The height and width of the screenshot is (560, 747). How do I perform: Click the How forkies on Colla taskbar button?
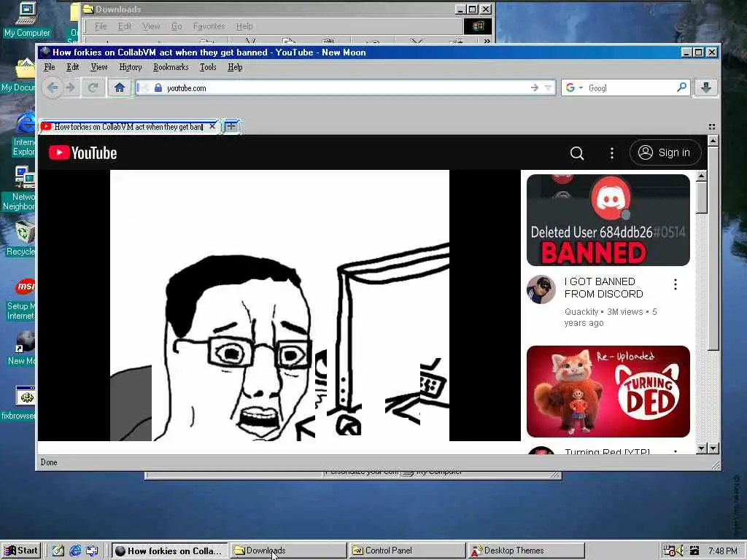(x=169, y=551)
